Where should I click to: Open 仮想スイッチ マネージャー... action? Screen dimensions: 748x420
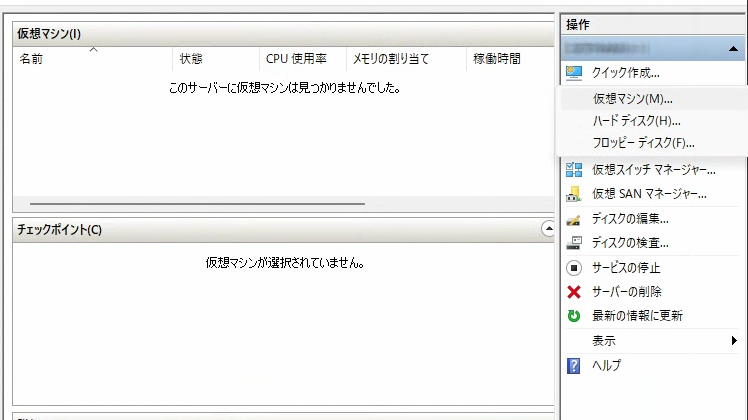pyautogui.click(x=652, y=169)
